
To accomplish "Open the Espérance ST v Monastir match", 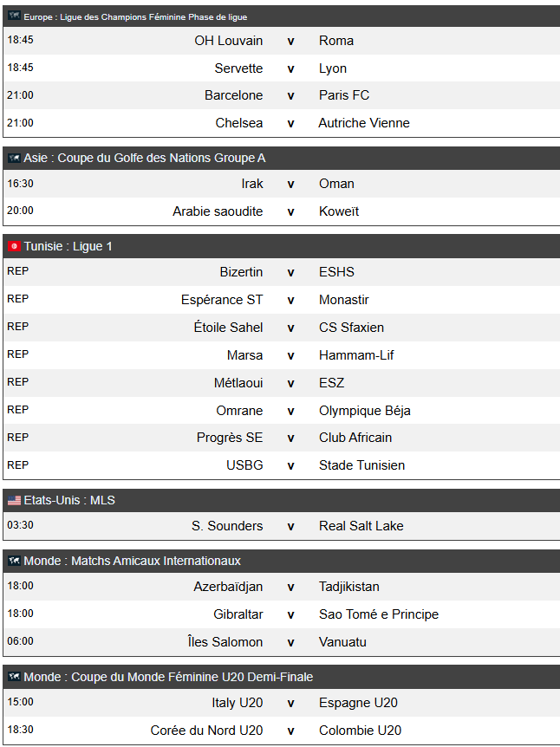I will point(282,300).
